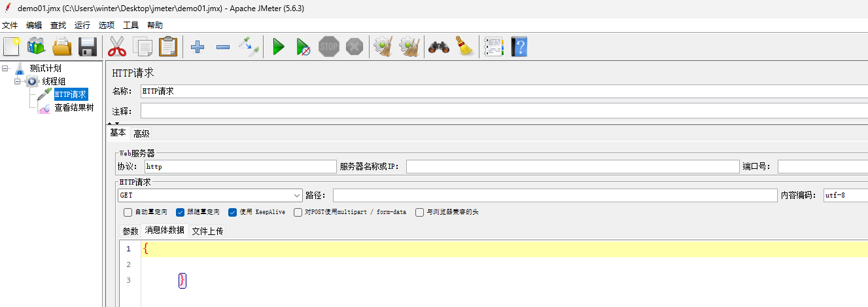Click the Help question mark icon

click(x=519, y=46)
